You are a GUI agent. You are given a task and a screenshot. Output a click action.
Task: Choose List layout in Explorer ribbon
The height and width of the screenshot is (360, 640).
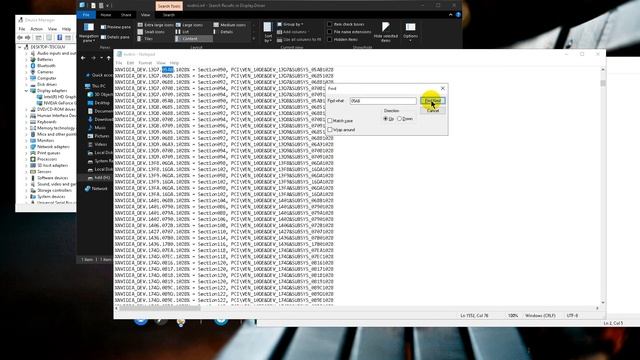[x=182, y=31]
